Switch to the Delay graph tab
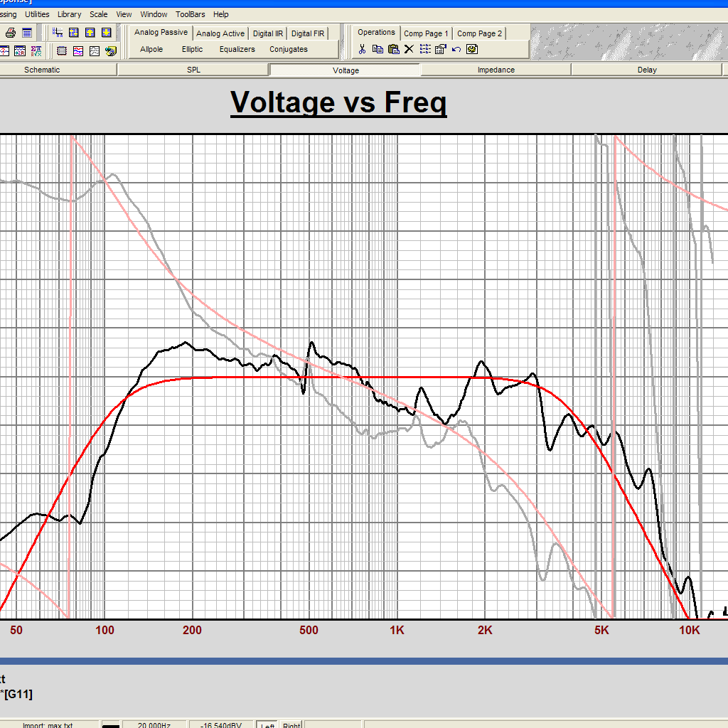The image size is (728, 728). 647,70
